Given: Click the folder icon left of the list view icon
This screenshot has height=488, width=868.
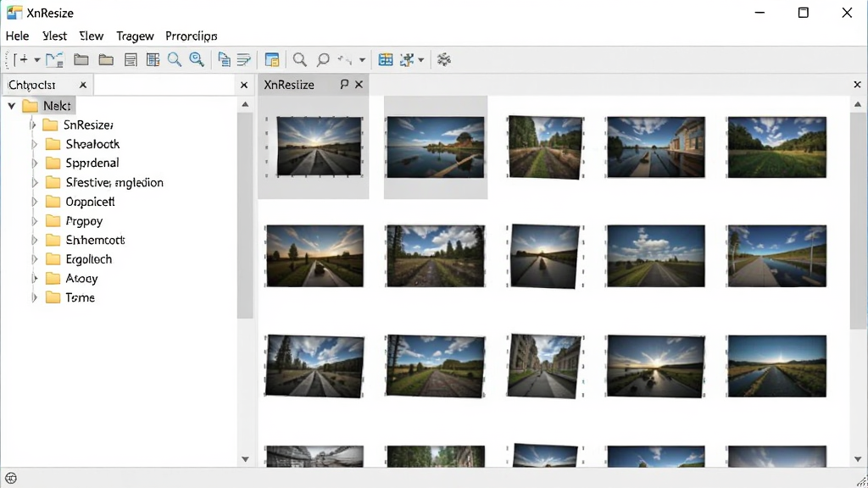Looking at the screenshot, I should pyautogui.click(x=106, y=60).
